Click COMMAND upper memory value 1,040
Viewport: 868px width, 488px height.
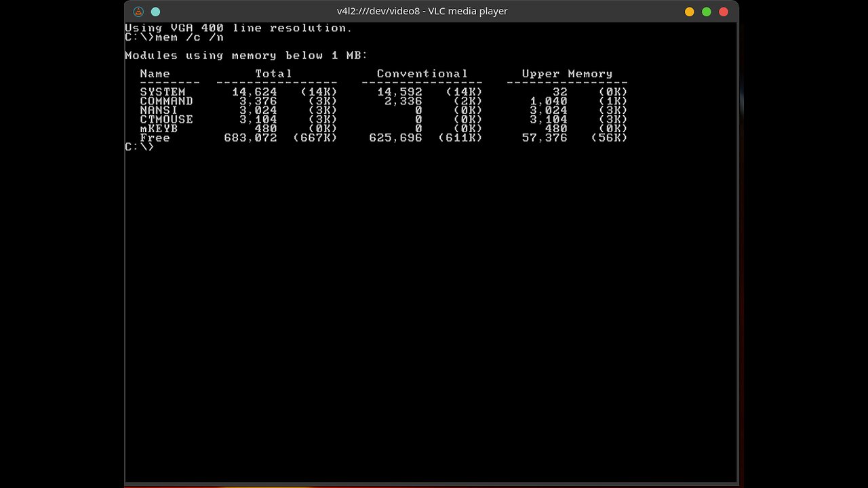tap(549, 101)
